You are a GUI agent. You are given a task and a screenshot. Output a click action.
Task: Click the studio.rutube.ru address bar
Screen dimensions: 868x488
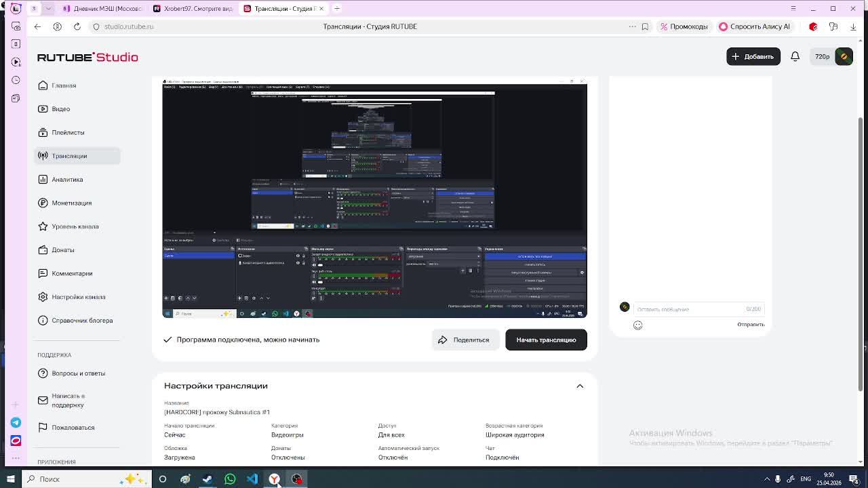click(x=129, y=26)
